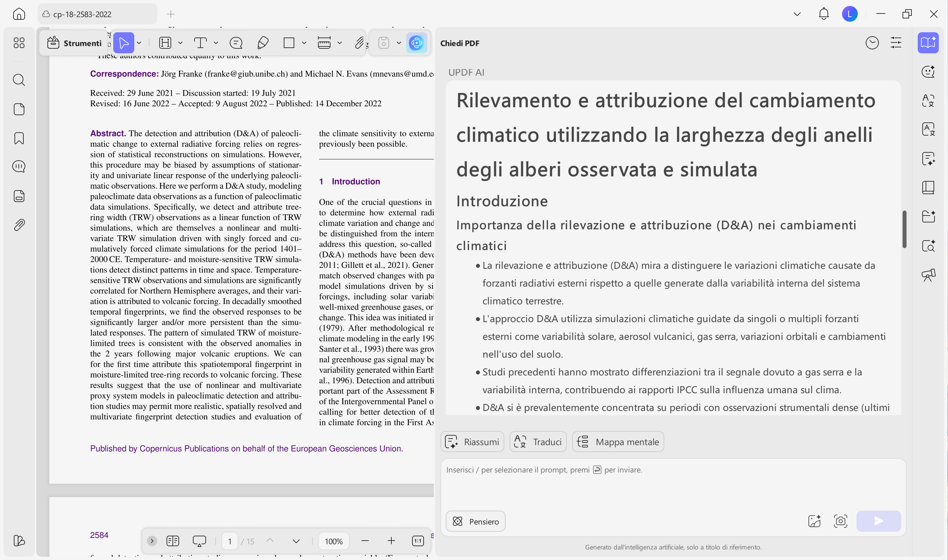Screen dimensions: 948x560
Task: Open the bookmarks panel
Action: 19,139
